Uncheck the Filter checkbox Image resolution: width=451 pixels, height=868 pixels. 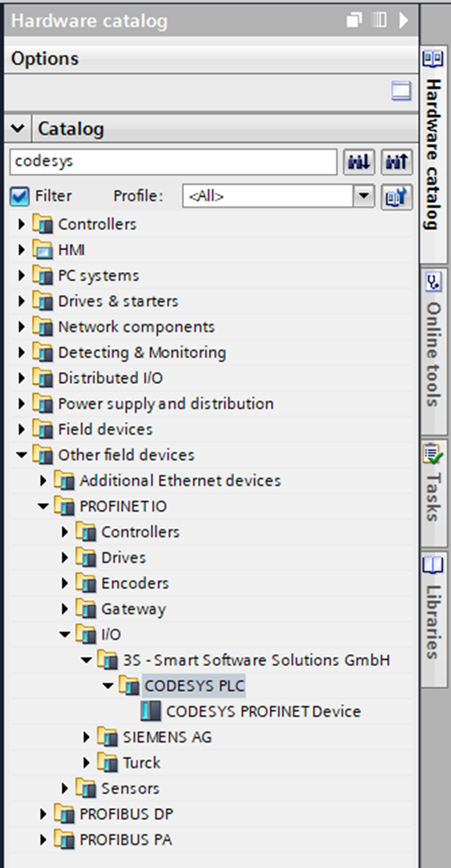19,196
